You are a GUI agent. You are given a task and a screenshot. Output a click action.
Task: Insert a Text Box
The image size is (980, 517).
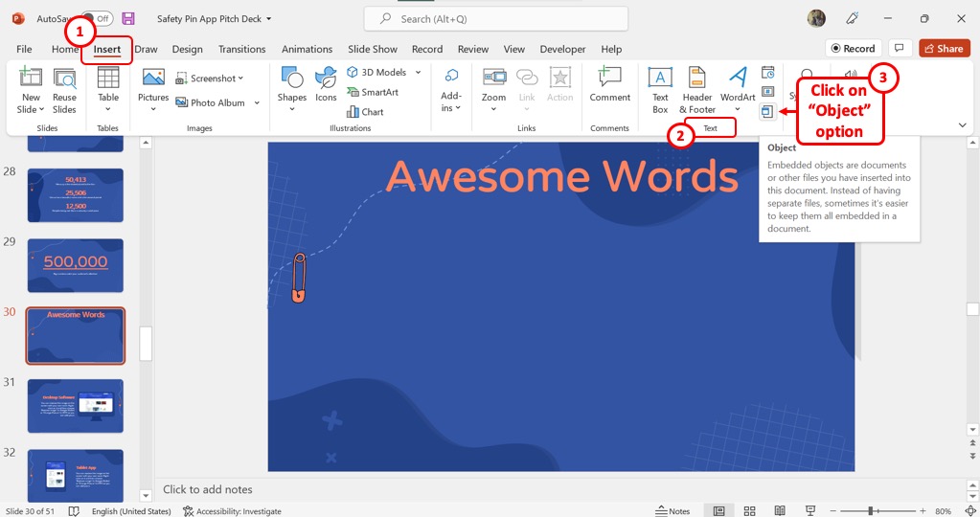(660, 91)
